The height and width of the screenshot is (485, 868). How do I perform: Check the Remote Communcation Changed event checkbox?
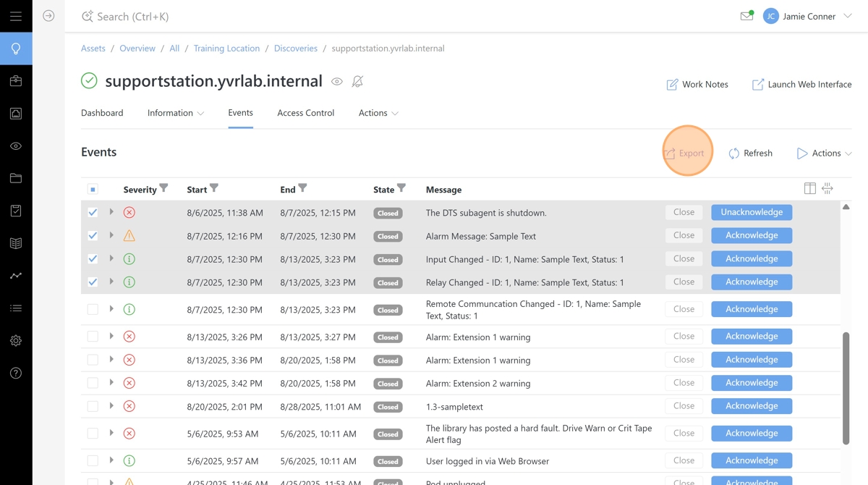93,310
